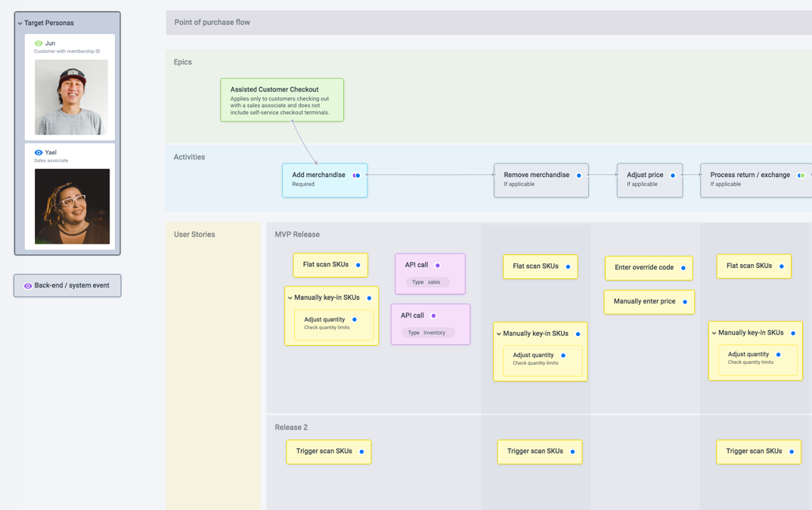Collapse Manually key-in SKUs under Add merchandise
Image resolution: width=812 pixels, height=510 pixels.
click(290, 298)
